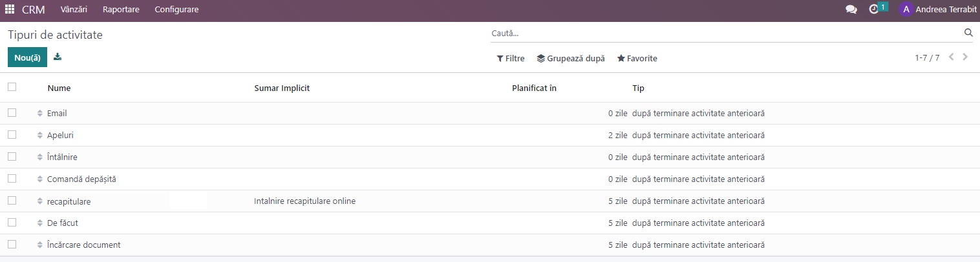Check the box for Apeluri row
Image resolution: width=980 pixels, height=262 pixels.
tap(12, 135)
